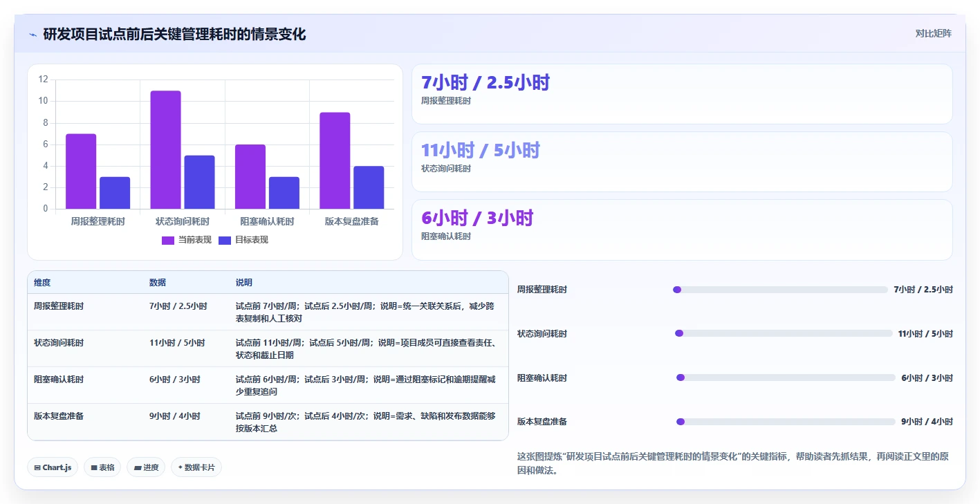Click the blue 目标表现 bar for 周报整理耗时
The height and width of the screenshot is (504, 980).
(115, 193)
